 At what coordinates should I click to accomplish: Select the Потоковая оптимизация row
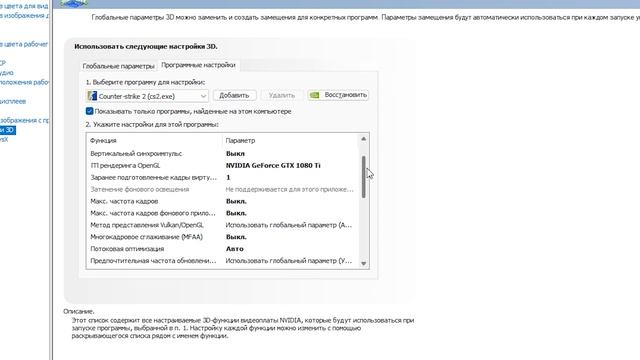tap(222, 248)
